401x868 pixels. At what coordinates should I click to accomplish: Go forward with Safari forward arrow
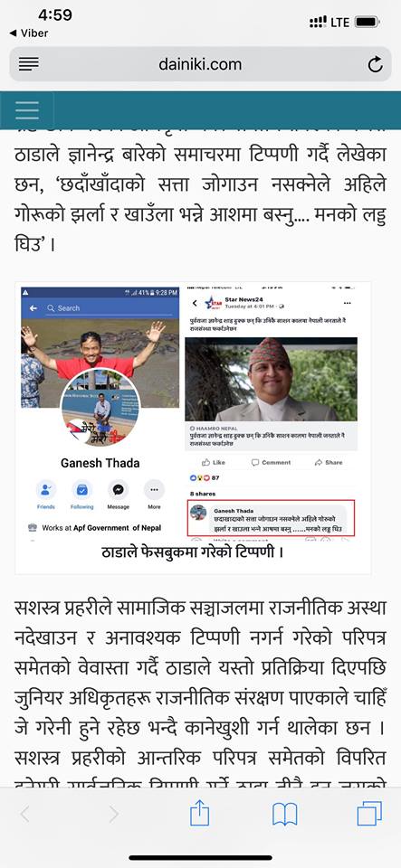(113, 814)
